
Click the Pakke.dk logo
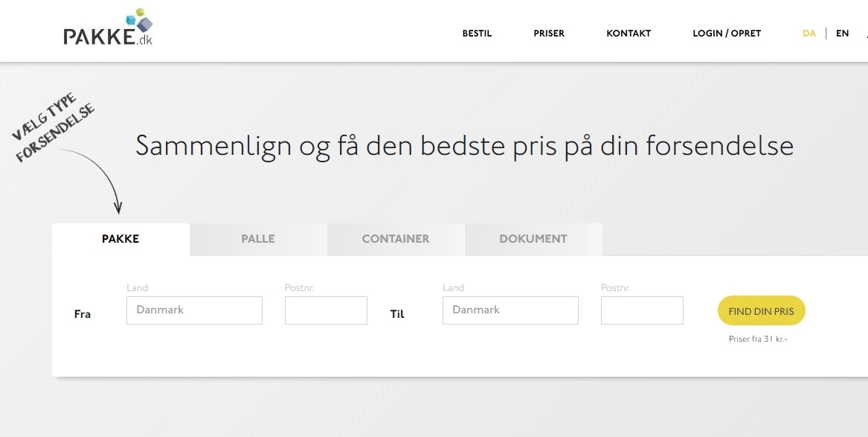point(108,27)
